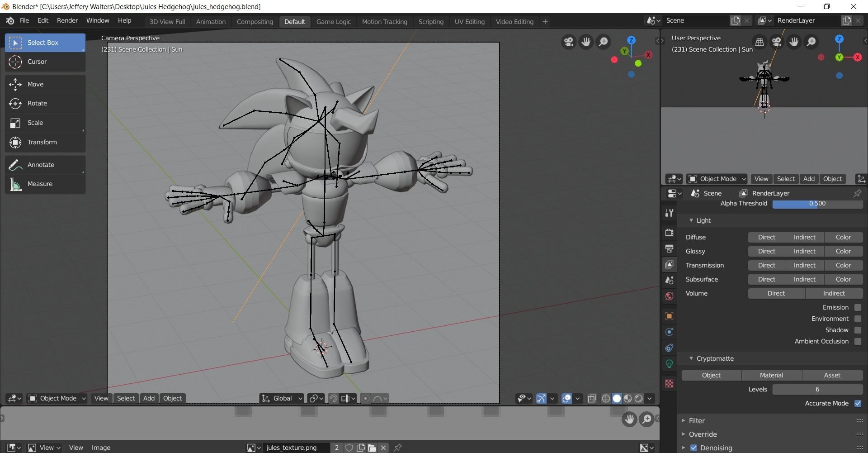Click the Cryptomatte Material button
The image size is (868, 453).
(x=771, y=375)
